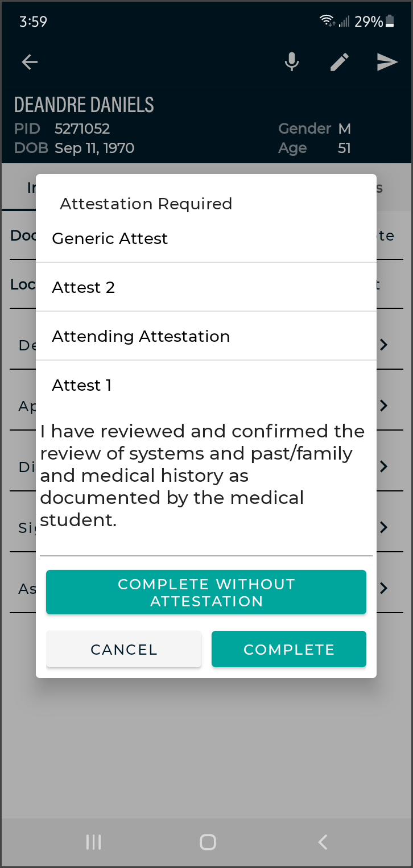Image resolution: width=413 pixels, height=868 pixels.
Task: Edit the attestation text field
Action: 205,476
